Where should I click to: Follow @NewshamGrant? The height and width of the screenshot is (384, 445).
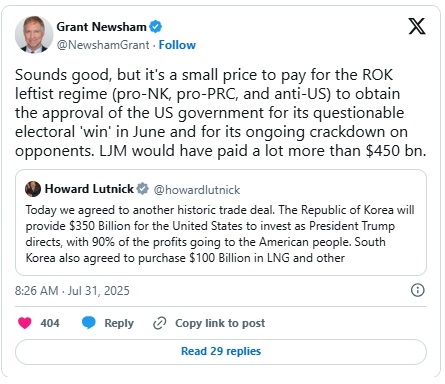(177, 45)
